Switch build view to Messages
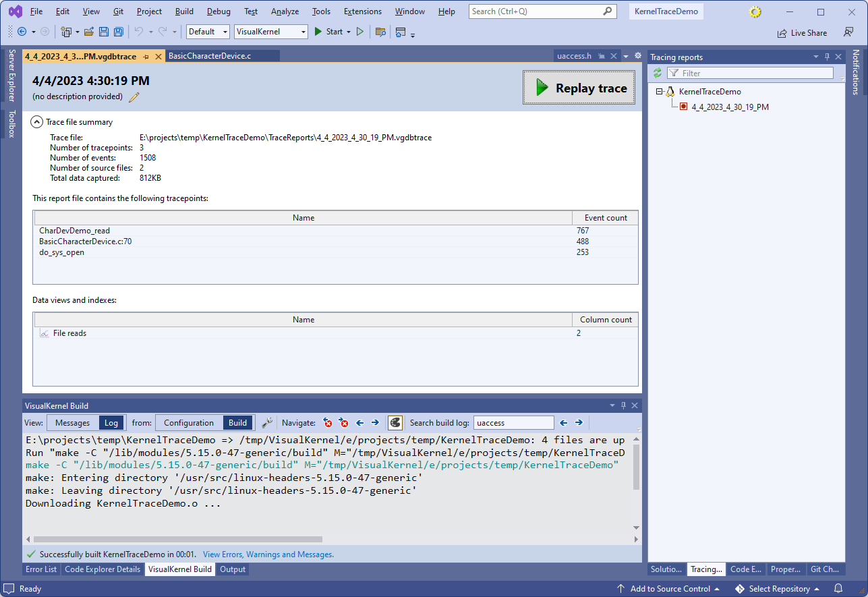Image resolution: width=868 pixels, height=597 pixels. (72, 423)
